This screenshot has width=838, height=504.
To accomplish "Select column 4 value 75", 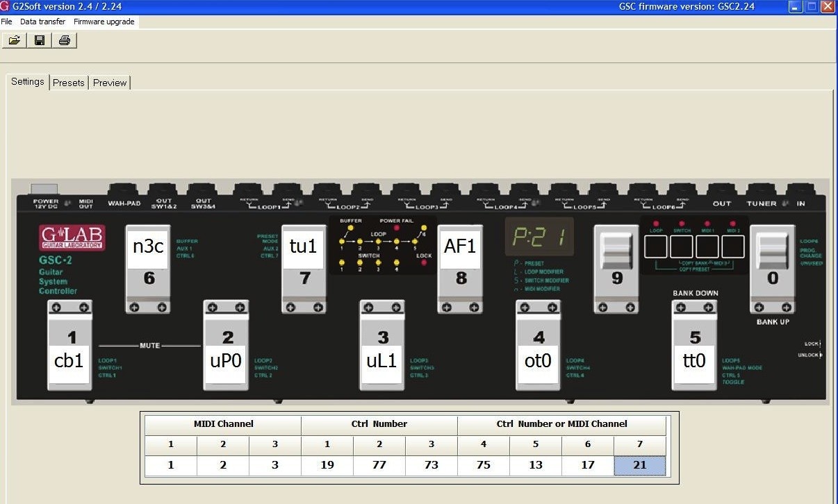I will 484,465.
